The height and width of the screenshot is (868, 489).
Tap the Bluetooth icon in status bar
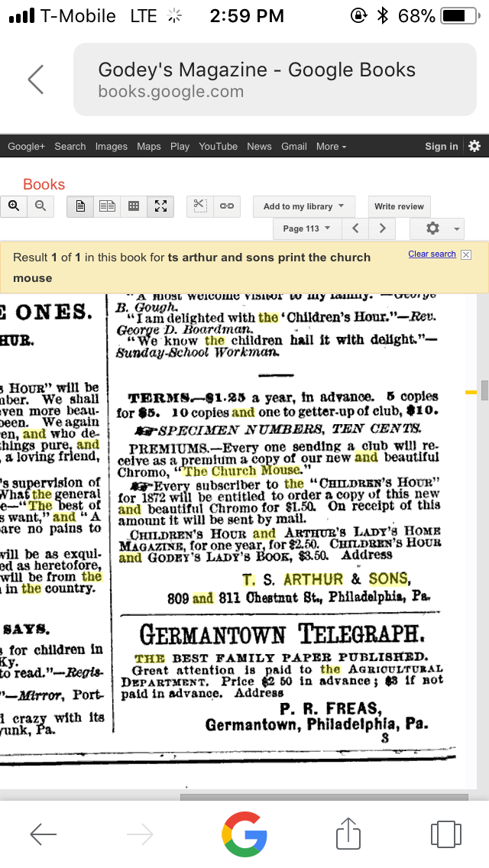[382, 16]
